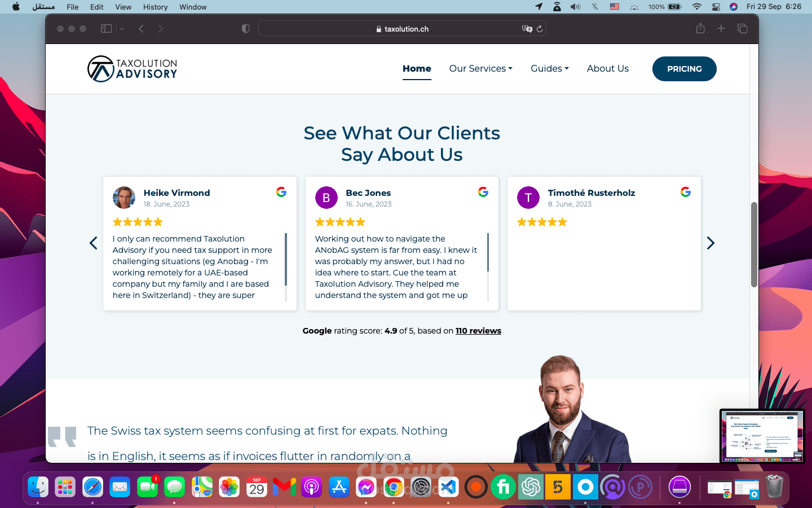Click Heike Virmond's profile photo
Screen dimensions: 812x508
coord(124,198)
